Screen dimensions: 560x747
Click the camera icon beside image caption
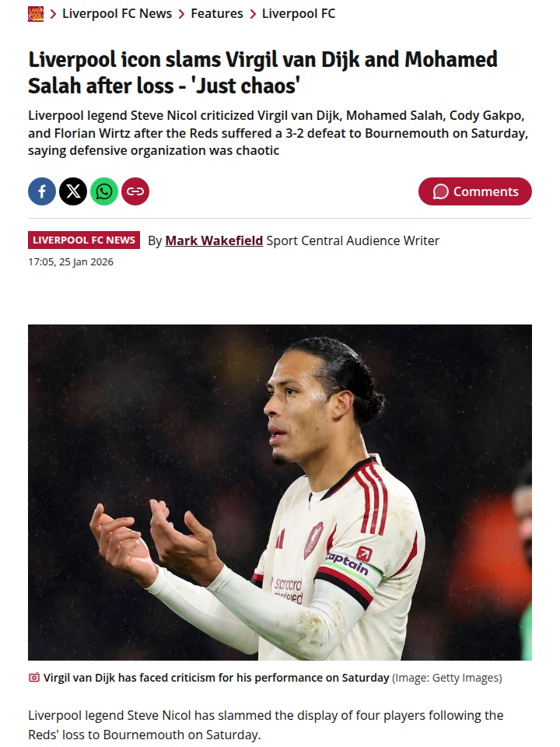pos(33,678)
